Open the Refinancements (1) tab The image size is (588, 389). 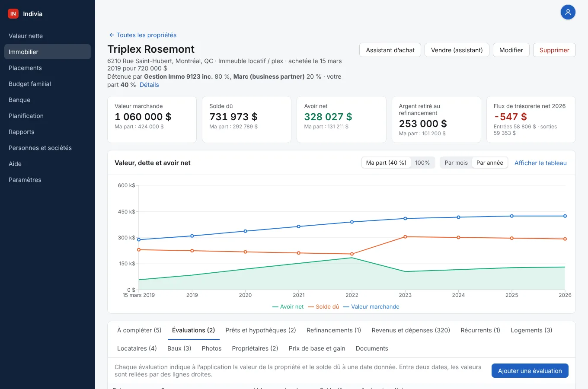point(334,330)
